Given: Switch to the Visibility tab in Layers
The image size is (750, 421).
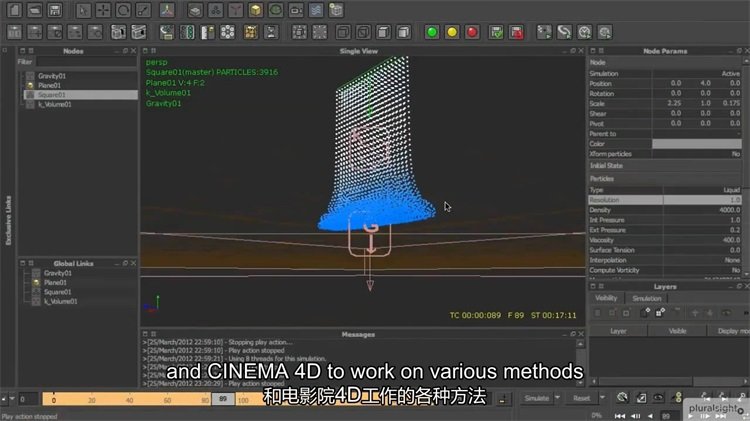Looking at the screenshot, I should coord(606,298).
